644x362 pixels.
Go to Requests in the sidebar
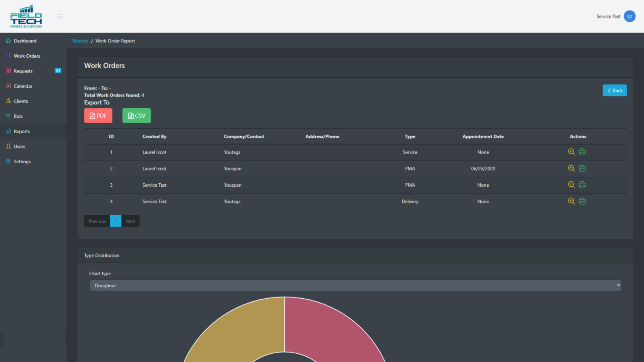point(23,71)
